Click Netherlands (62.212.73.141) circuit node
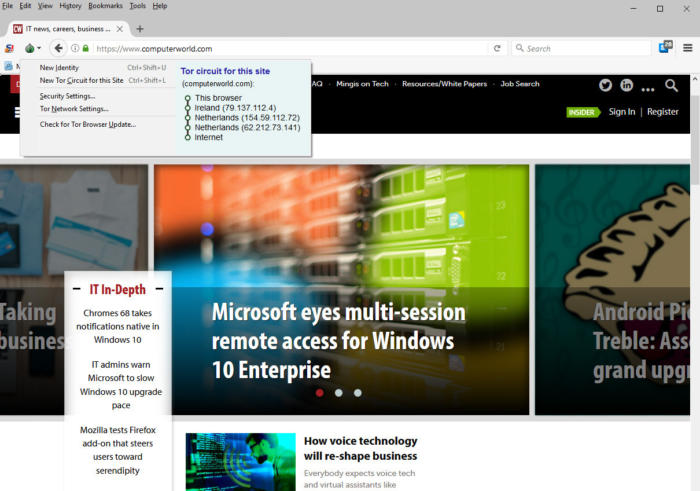The height and width of the screenshot is (491, 700). click(247, 127)
